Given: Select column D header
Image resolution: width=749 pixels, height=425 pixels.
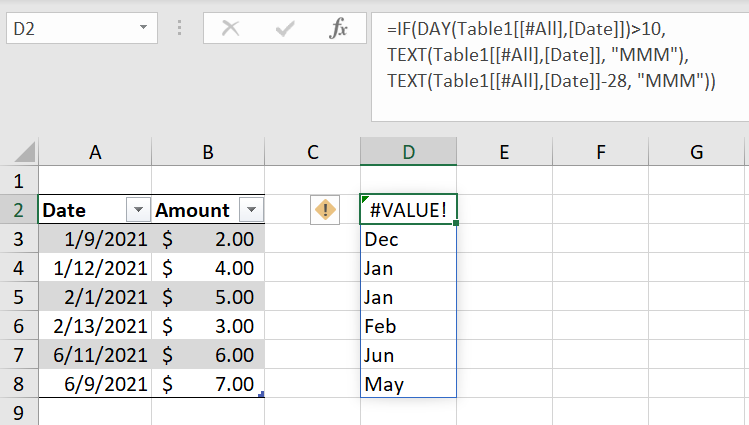Looking at the screenshot, I should (x=408, y=152).
